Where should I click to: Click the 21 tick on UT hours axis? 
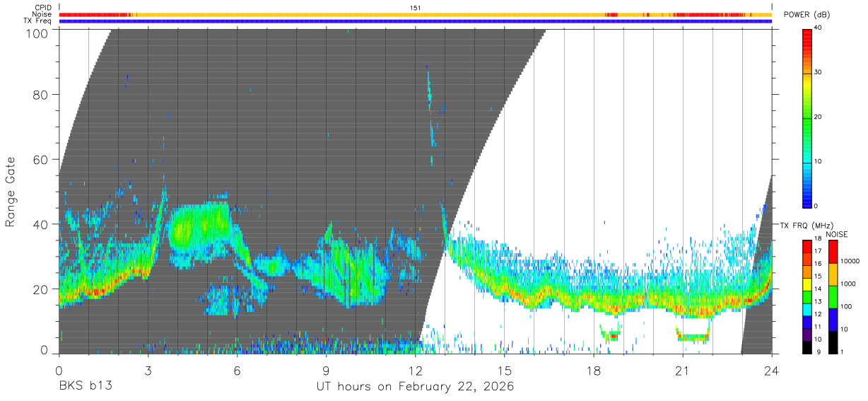click(x=683, y=370)
